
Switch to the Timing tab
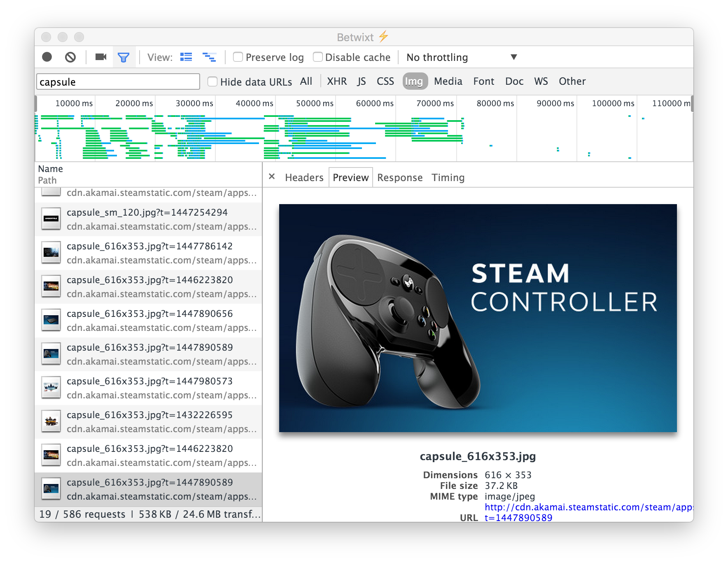tap(448, 177)
